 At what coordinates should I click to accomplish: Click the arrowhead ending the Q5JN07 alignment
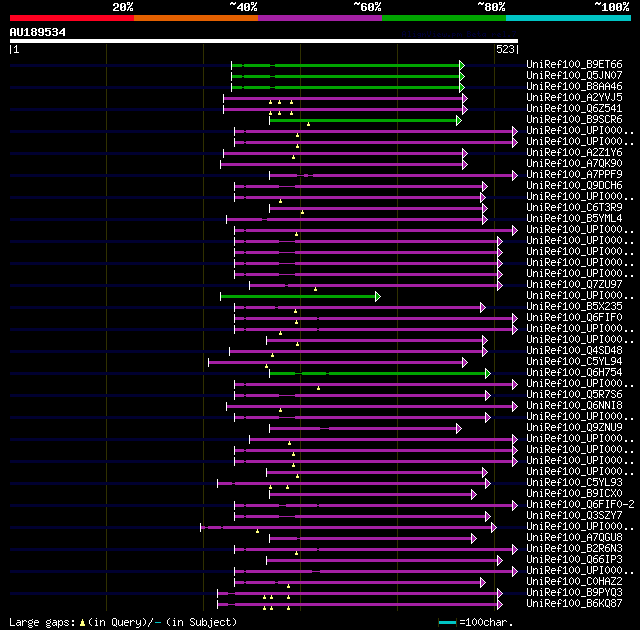pyautogui.click(x=462, y=76)
